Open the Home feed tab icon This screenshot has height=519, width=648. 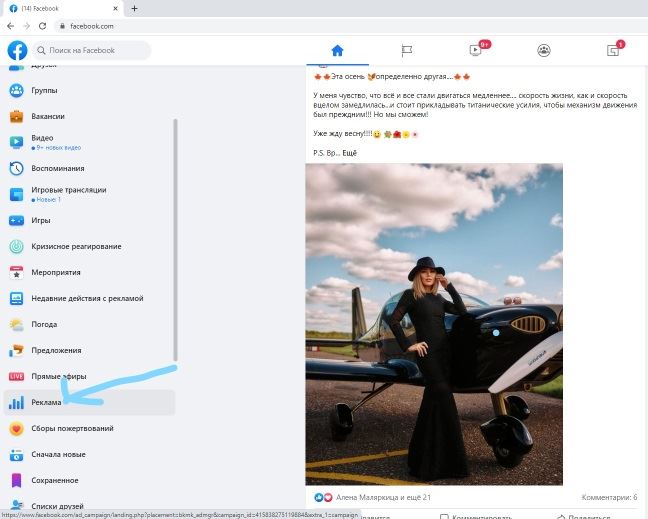pyautogui.click(x=337, y=50)
